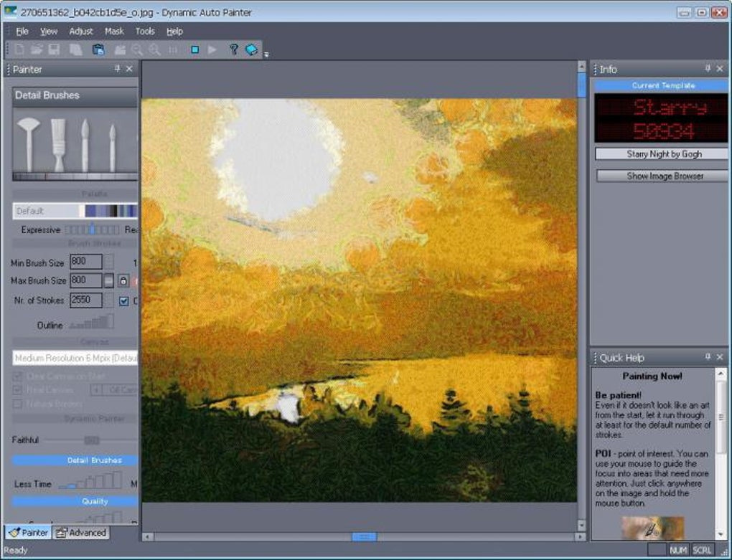Adjust the Faithful slider handle
Image resolution: width=732 pixels, height=560 pixels.
pyautogui.click(x=92, y=440)
